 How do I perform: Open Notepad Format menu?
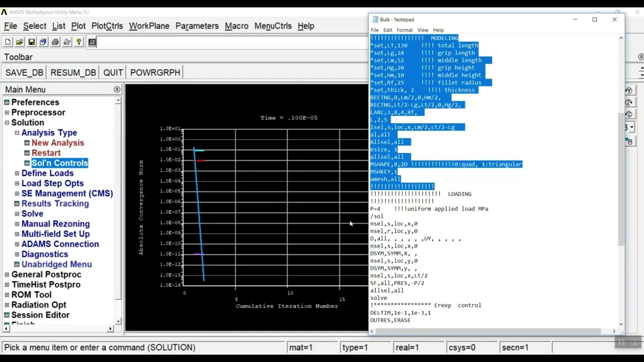pyautogui.click(x=405, y=30)
